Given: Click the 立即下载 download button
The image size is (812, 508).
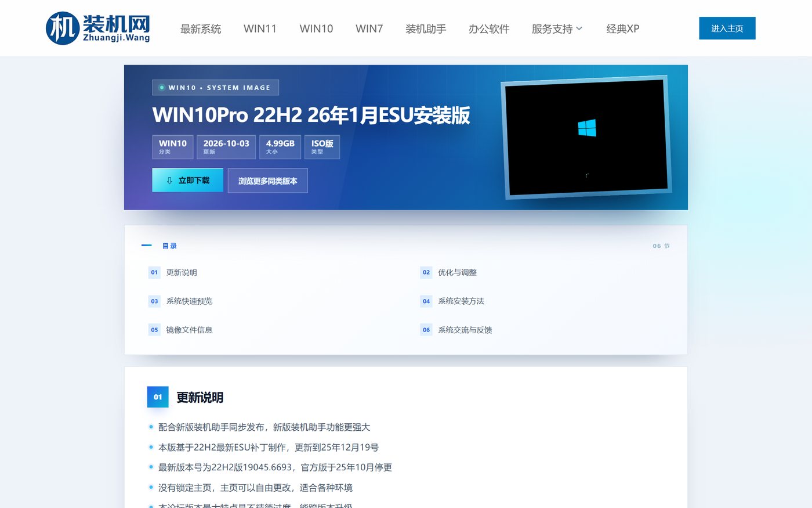Looking at the screenshot, I should [187, 181].
